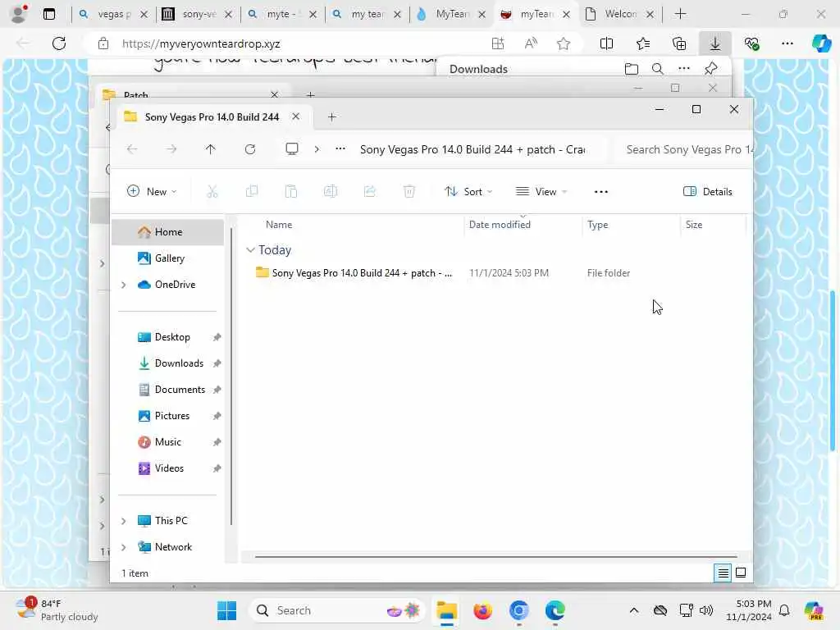Open the New item dropdown
Image resolution: width=840 pixels, height=630 pixels.
pyautogui.click(x=152, y=191)
